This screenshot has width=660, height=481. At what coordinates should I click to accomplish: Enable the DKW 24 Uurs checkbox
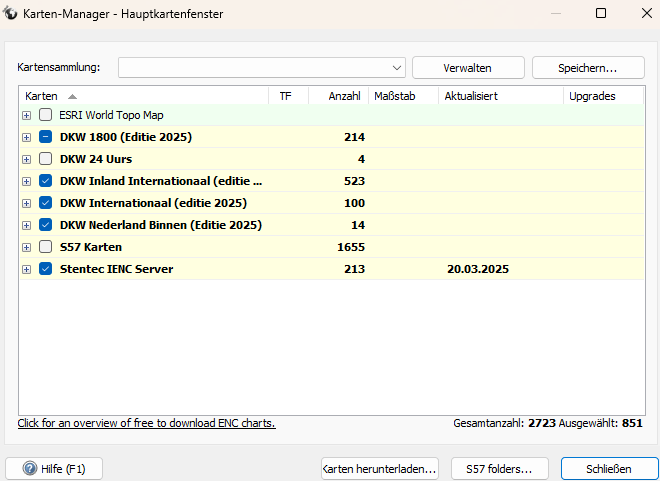[x=46, y=159]
